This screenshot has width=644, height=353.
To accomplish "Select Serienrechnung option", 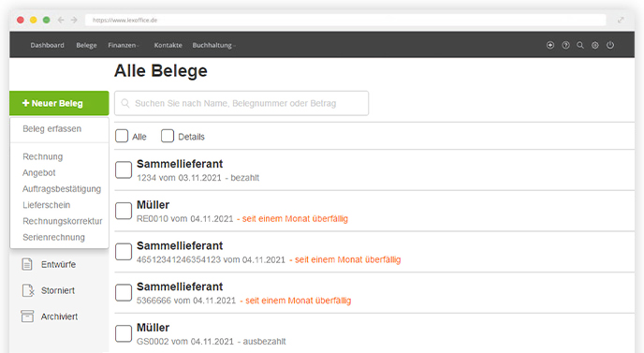I will point(53,237).
